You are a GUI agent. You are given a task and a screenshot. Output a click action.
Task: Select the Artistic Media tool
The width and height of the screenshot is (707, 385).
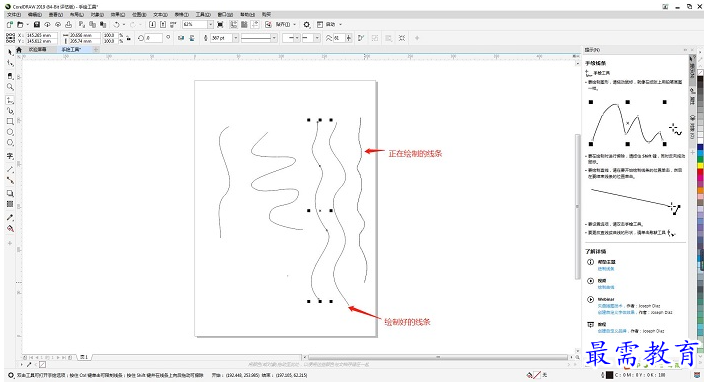click(x=10, y=111)
